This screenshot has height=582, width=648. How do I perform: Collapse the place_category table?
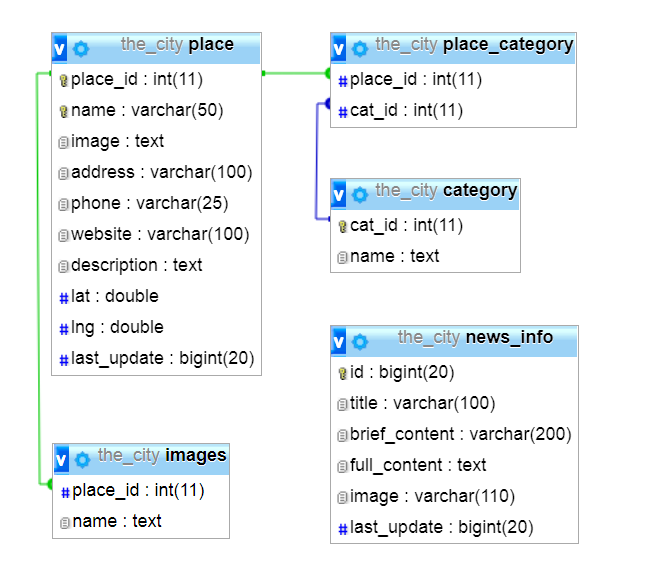point(339,47)
